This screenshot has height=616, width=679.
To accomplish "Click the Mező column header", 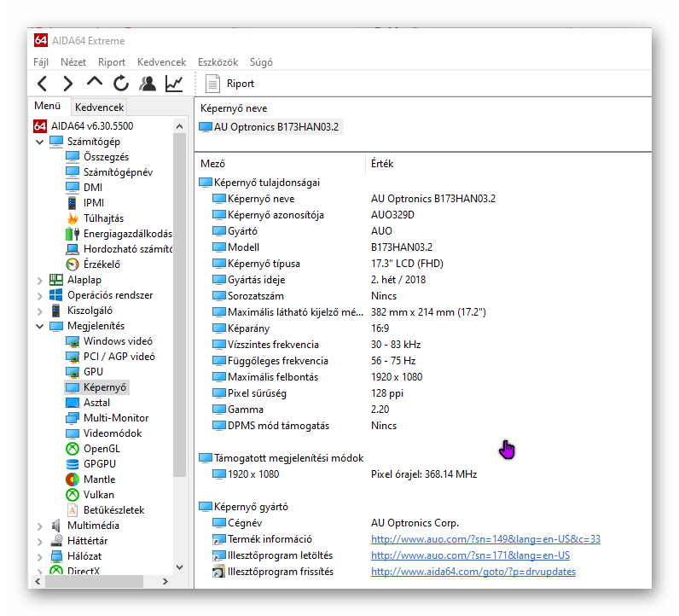I will tap(212, 164).
